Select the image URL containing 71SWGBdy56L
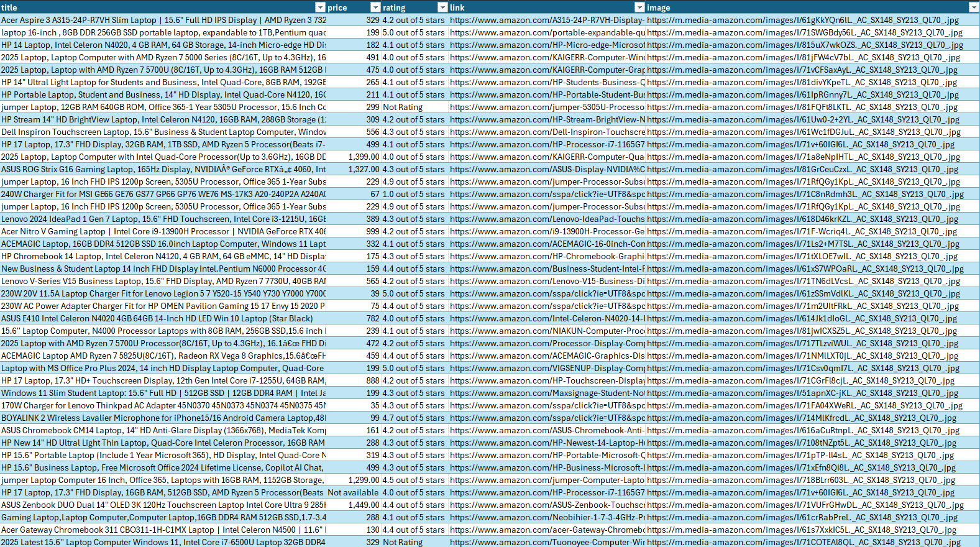 (813, 32)
